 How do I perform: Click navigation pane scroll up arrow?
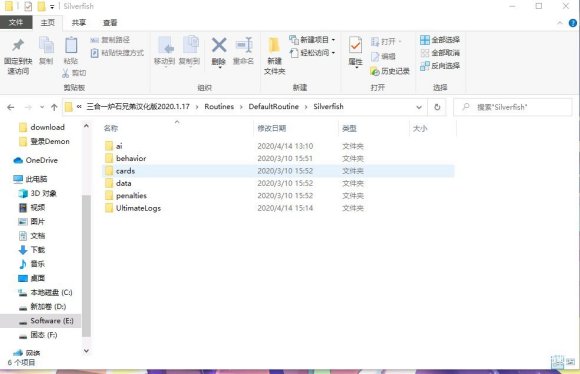(x=86, y=126)
